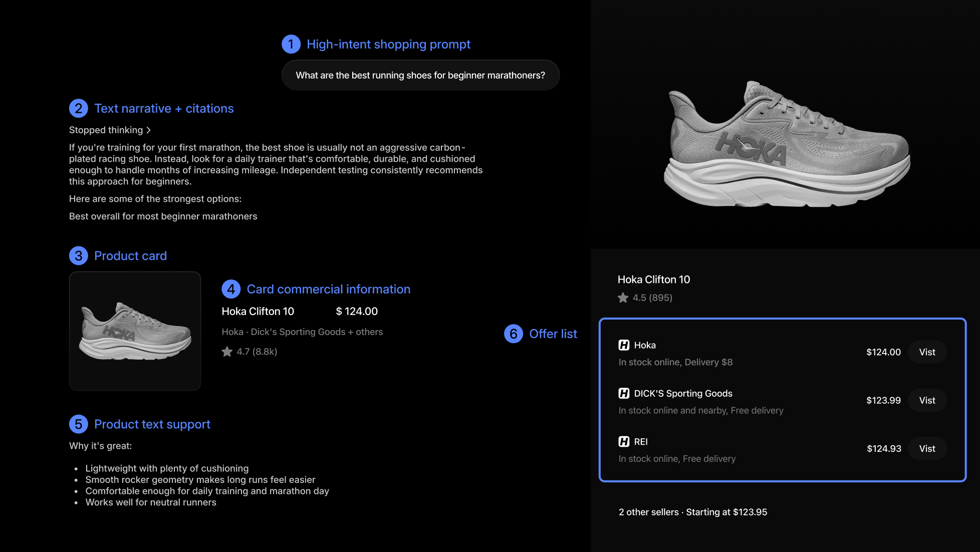The width and height of the screenshot is (980, 552).
Task: Click bullet 'Works well for neutral runners'
Action: point(151,502)
